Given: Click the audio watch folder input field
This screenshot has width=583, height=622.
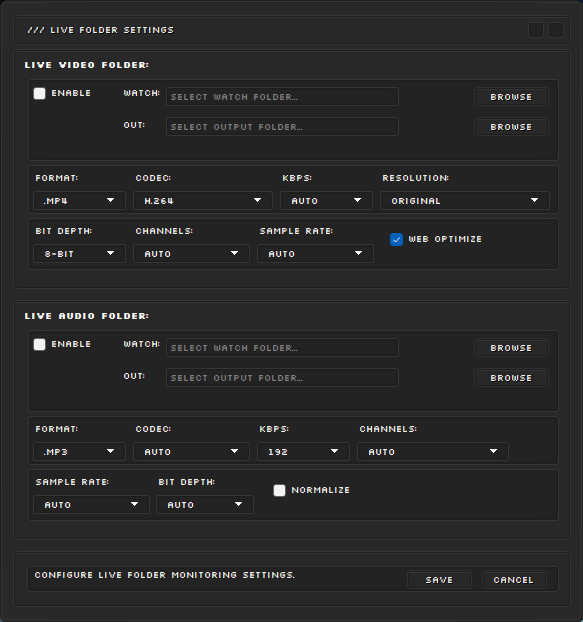Looking at the screenshot, I should click(x=282, y=348).
